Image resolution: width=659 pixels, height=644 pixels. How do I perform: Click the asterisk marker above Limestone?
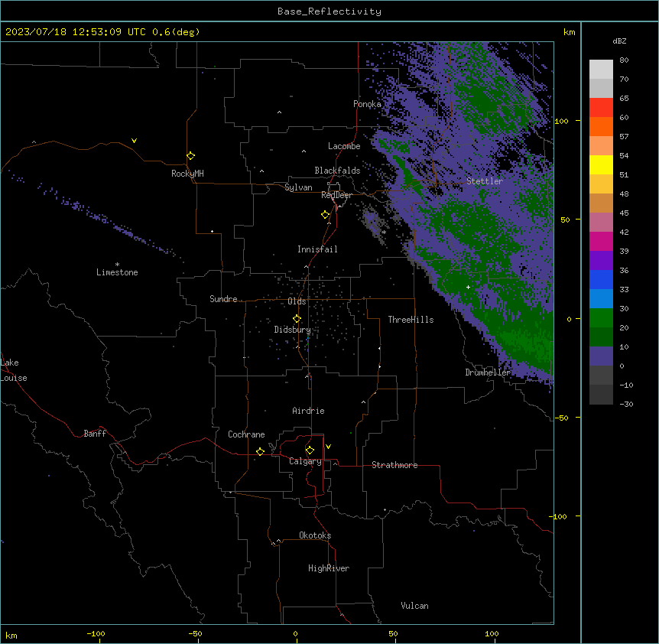point(117,264)
